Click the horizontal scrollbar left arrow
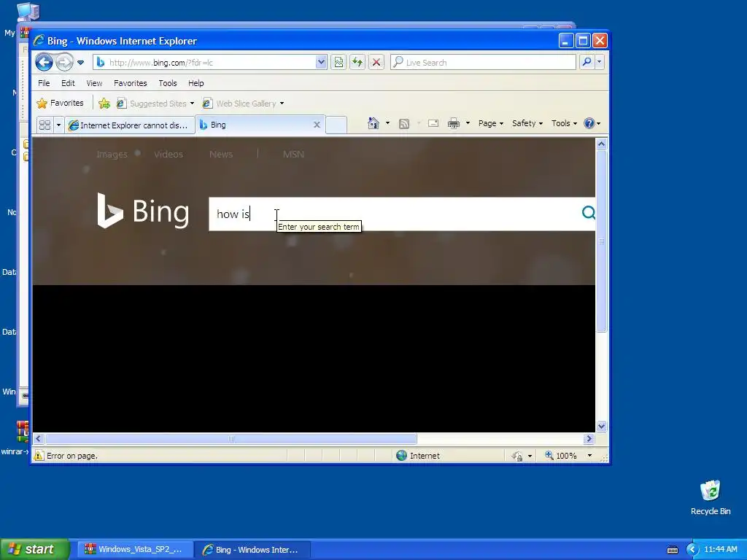Image resolution: width=747 pixels, height=560 pixels. pyautogui.click(x=39, y=438)
